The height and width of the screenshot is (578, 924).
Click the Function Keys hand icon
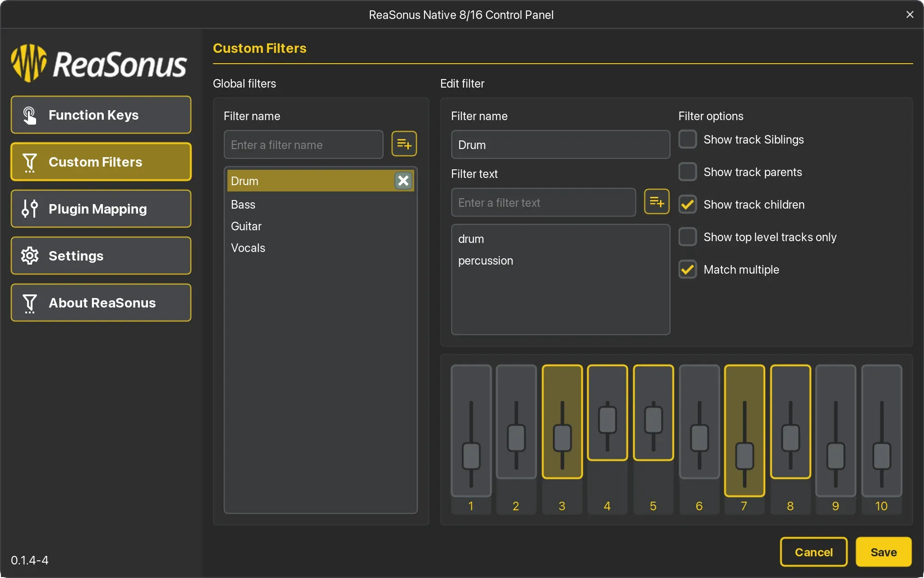pyautogui.click(x=30, y=115)
